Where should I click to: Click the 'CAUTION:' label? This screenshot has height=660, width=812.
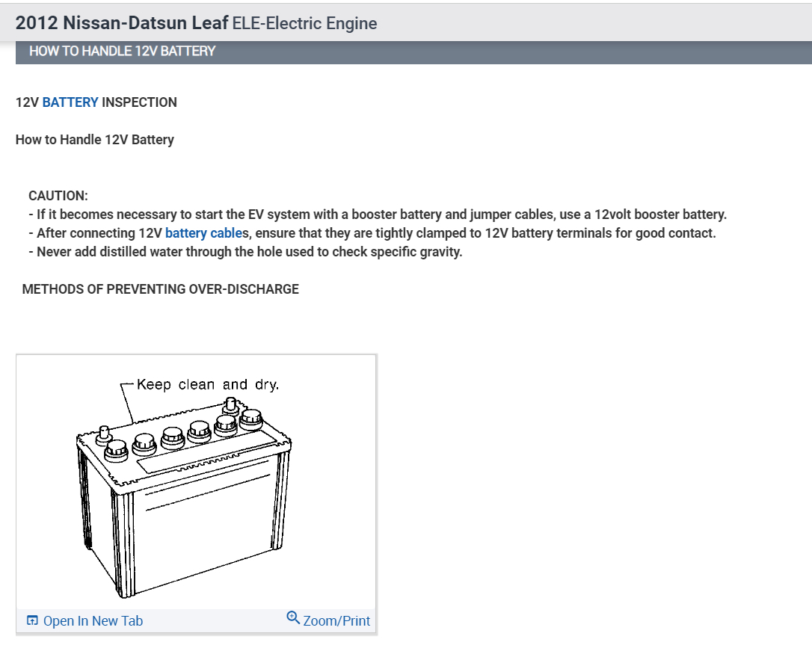pos(58,196)
